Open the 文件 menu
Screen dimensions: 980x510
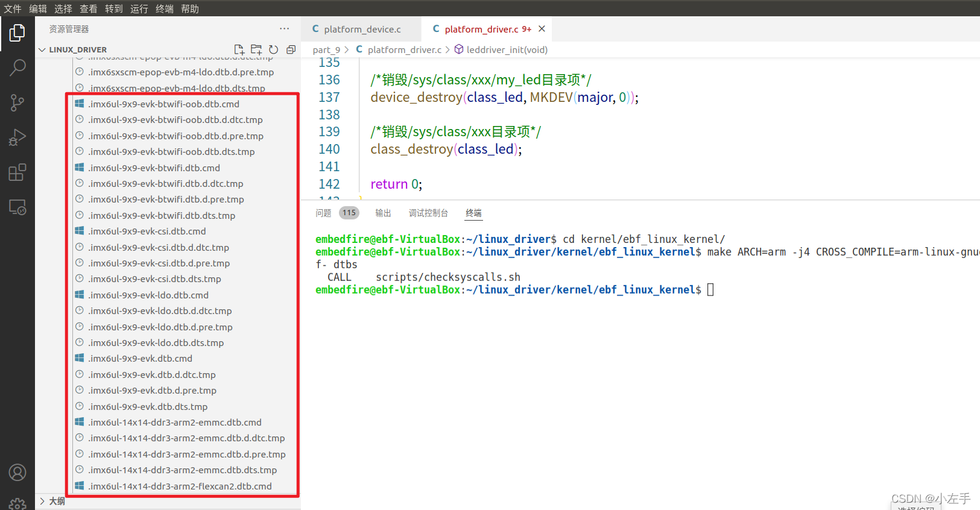tap(13, 8)
